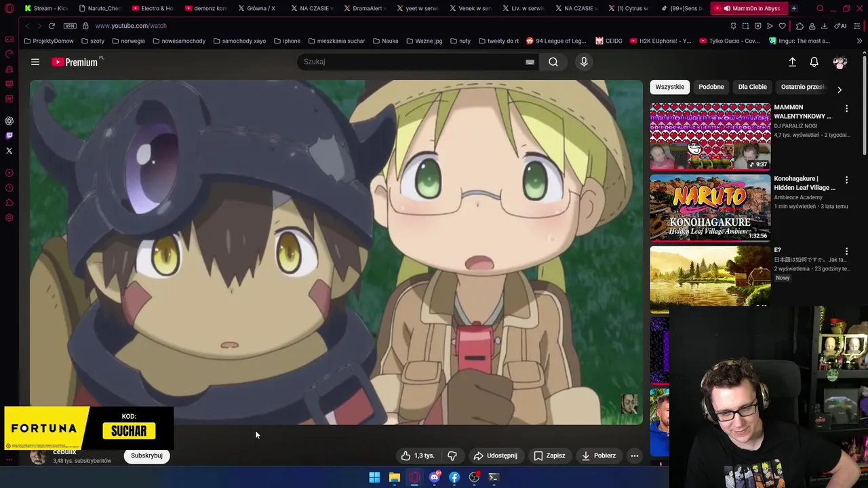Like the video with 1,3 tys. likes

(417, 455)
